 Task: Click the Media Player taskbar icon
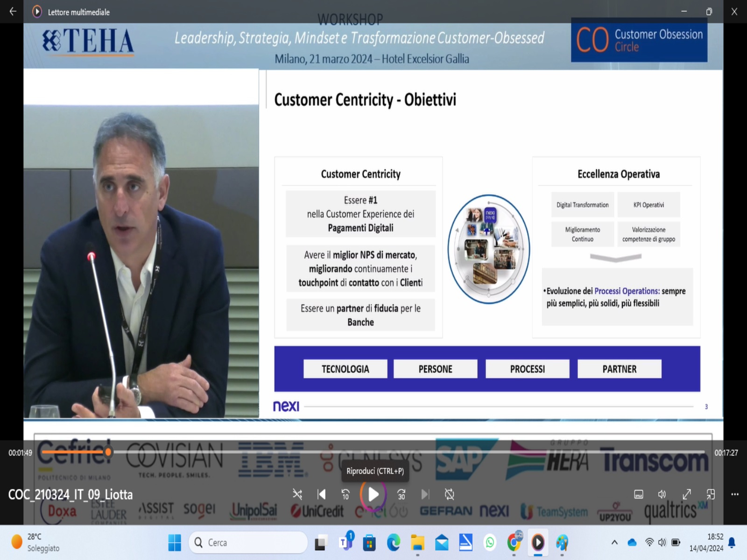(x=538, y=542)
